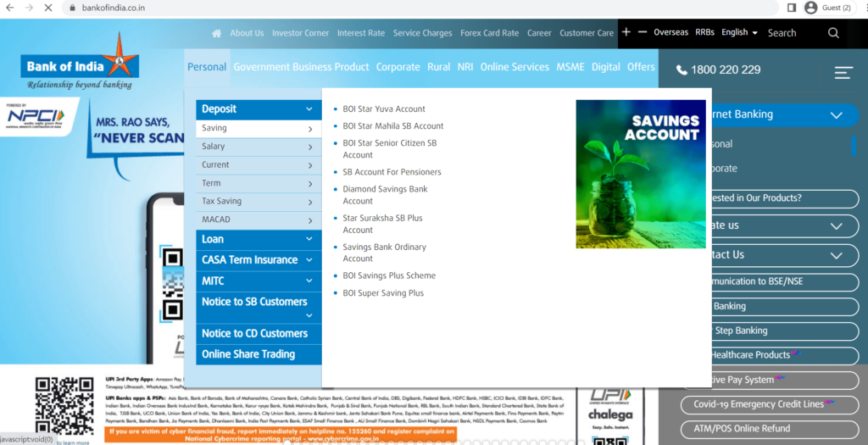Expand the MITC menu section
The height and width of the screenshot is (445, 868).
259,281
